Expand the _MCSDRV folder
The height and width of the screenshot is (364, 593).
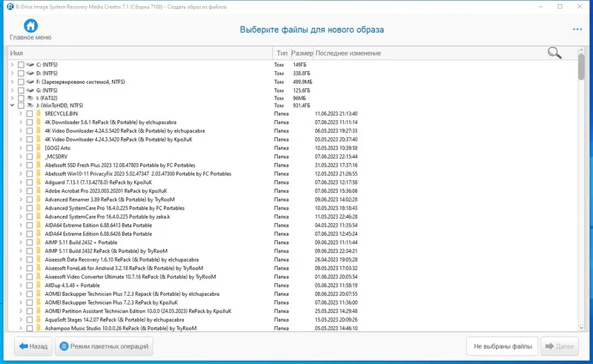pos(21,156)
